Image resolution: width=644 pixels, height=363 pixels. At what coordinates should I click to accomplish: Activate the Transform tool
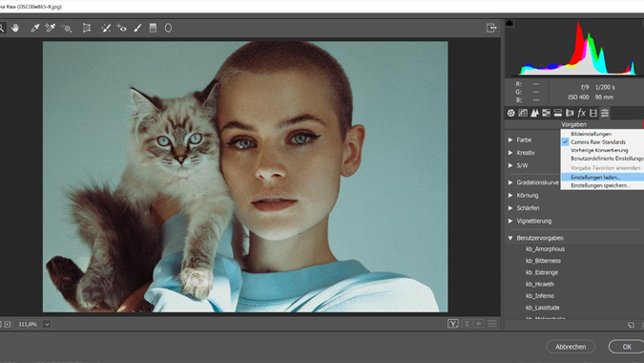(87, 28)
